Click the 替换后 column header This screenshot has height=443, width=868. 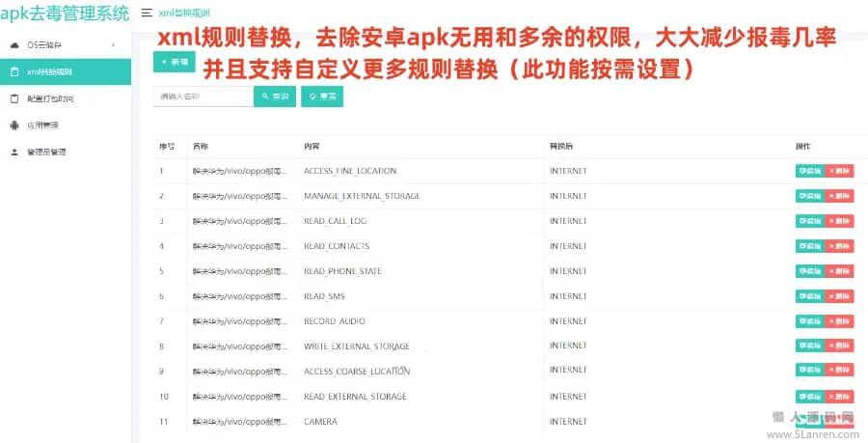(x=561, y=146)
